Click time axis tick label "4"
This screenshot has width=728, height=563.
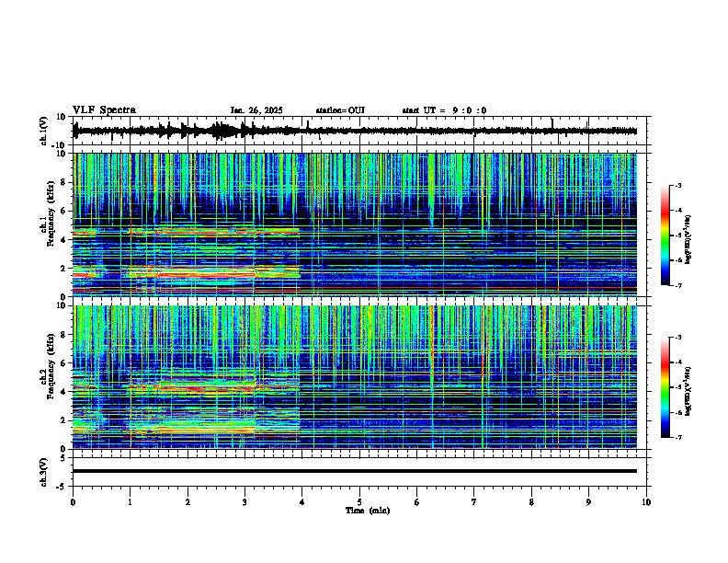click(x=302, y=502)
